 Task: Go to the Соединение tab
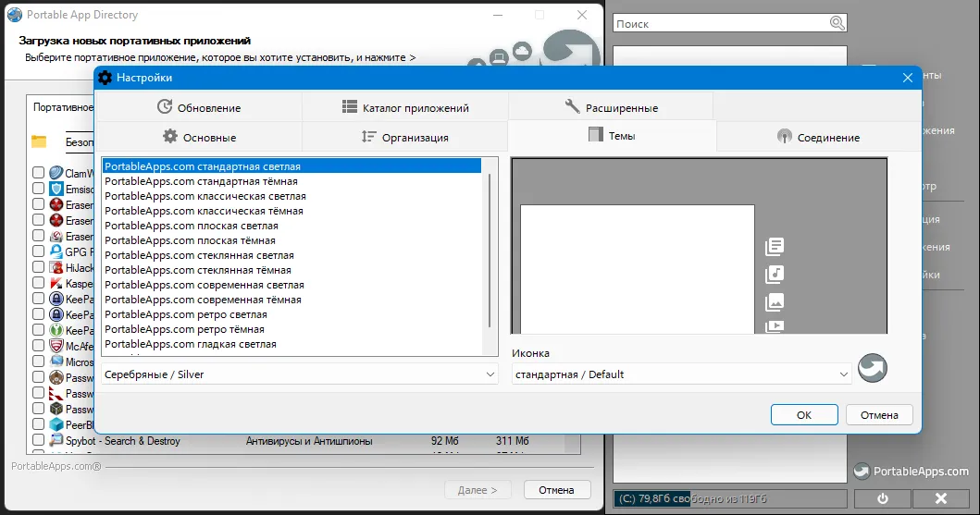[818, 138]
